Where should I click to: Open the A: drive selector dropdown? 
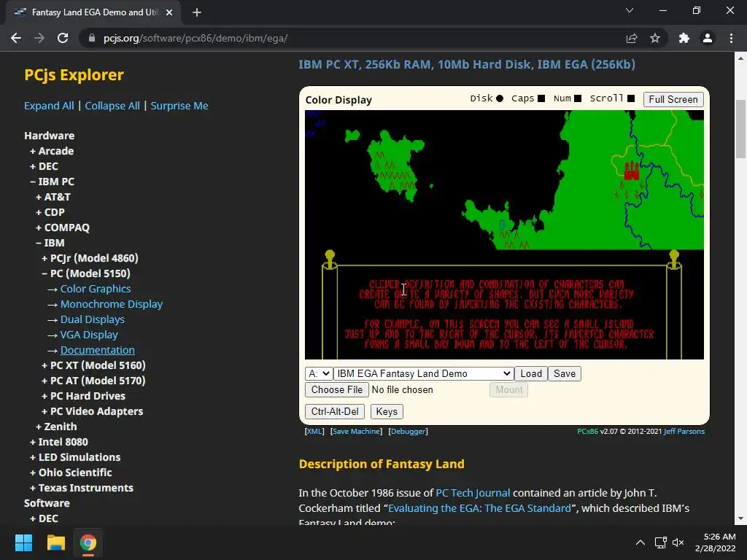tap(319, 373)
